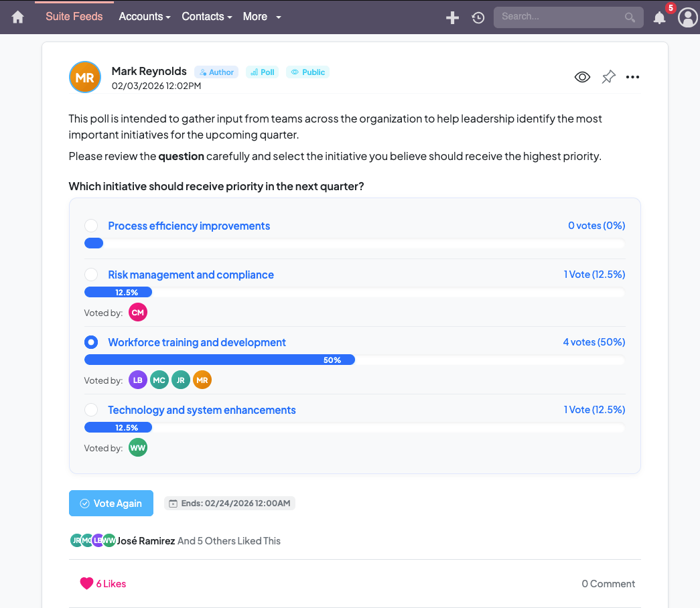Open the post's three-dot options menu
The image size is (700, 608).
(x=632, y=76)
